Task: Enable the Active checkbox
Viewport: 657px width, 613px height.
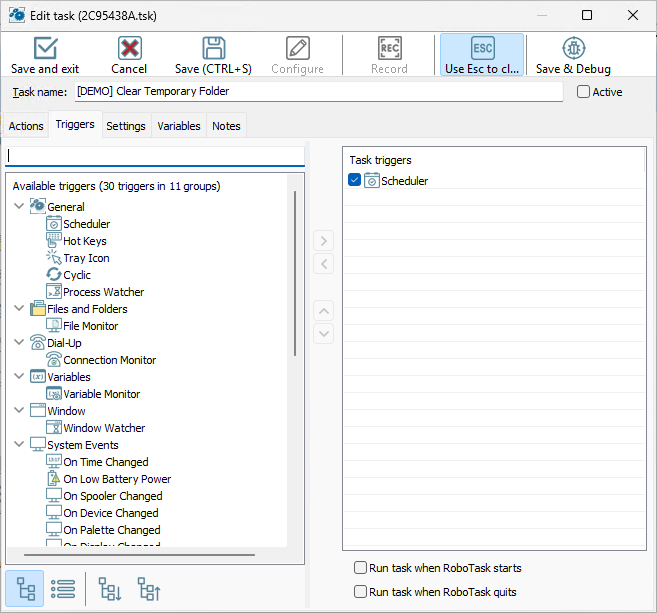Action: click(x=583, y=92)
